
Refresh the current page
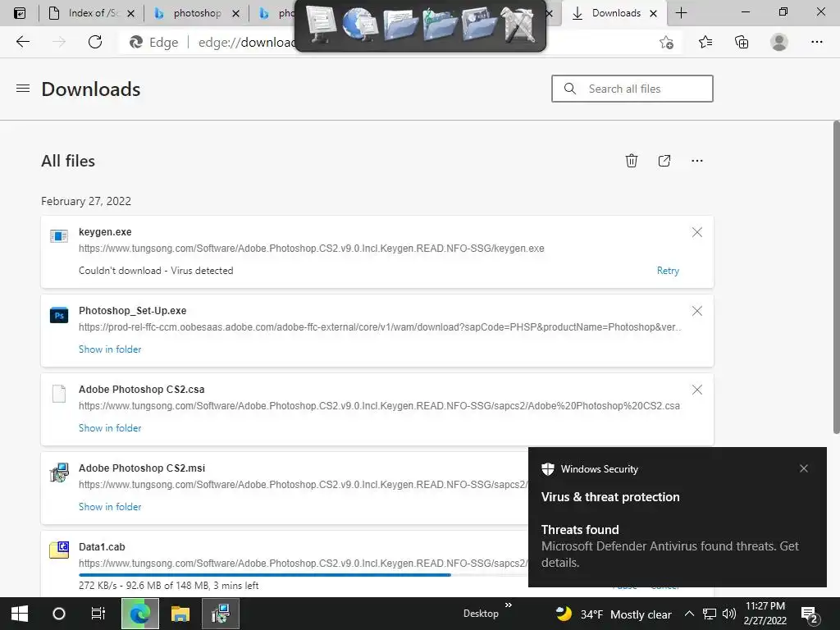click(x=95, y=42)
